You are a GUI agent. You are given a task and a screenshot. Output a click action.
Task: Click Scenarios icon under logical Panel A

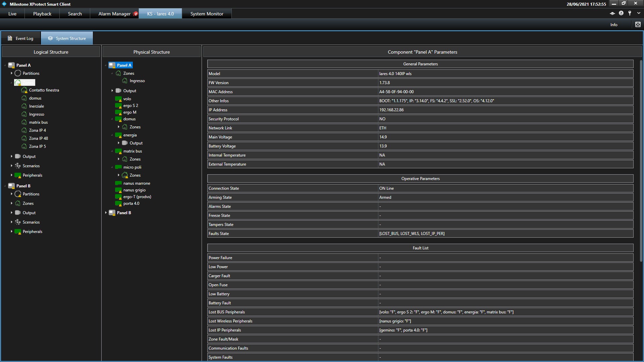pyautogui.click(x=18, y=166)
